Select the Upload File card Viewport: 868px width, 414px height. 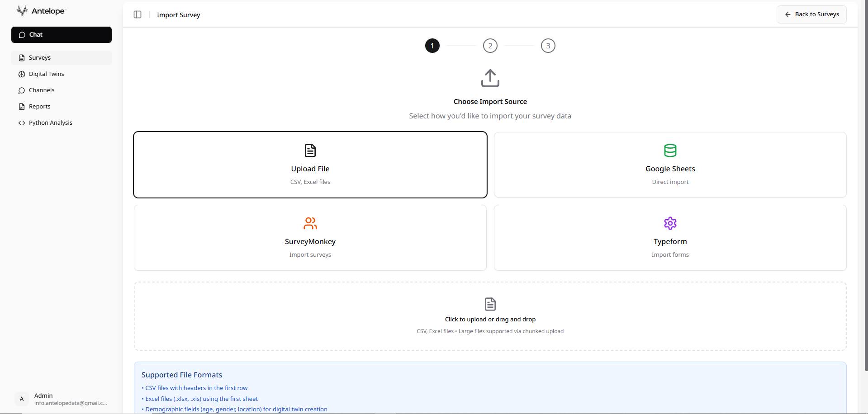pyautogui.click(x=310, y=165)
